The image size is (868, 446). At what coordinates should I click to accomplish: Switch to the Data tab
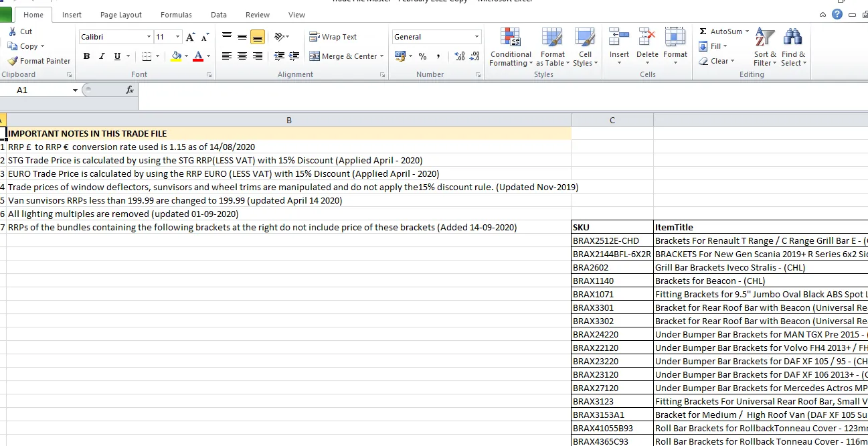point(219,15)
